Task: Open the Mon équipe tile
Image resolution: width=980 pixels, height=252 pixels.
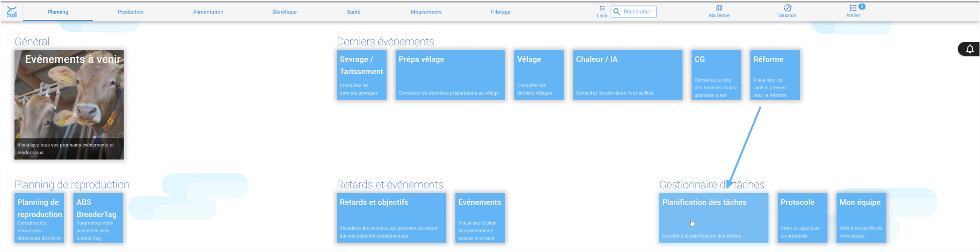Action: pyautogui.click(x=861, y=218)
